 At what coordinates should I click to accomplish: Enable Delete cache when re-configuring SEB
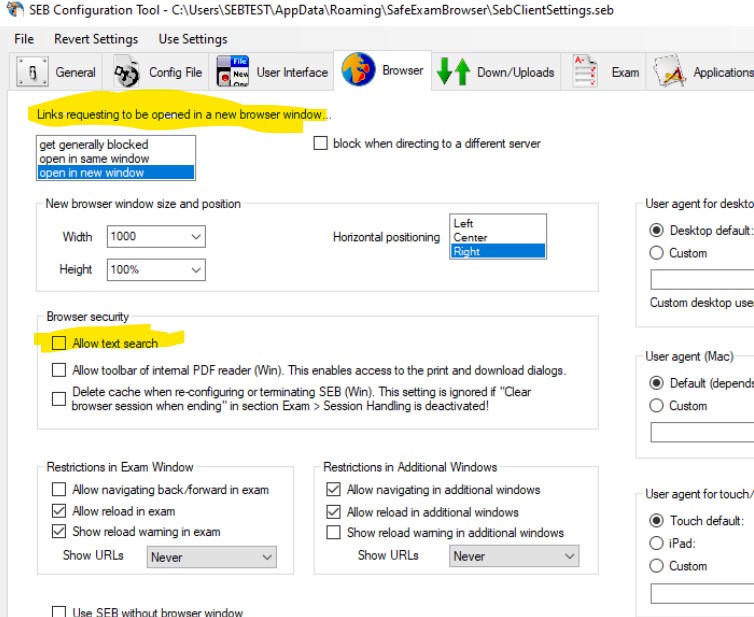tap(59, 399)
